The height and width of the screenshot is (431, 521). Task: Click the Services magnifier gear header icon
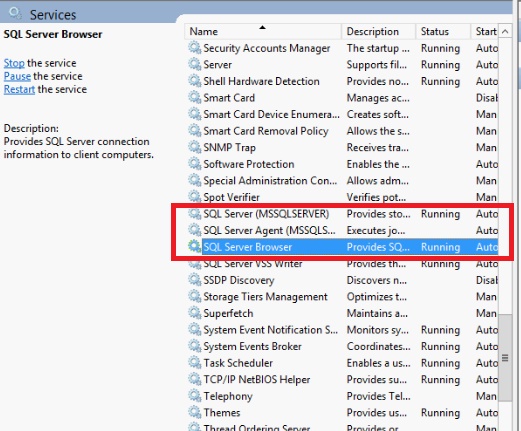pyautogui.click(x=15, y=14)
